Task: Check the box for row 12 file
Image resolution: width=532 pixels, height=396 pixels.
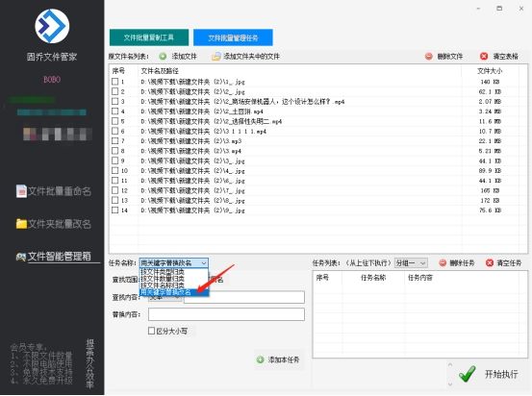Action: (115, 190)
